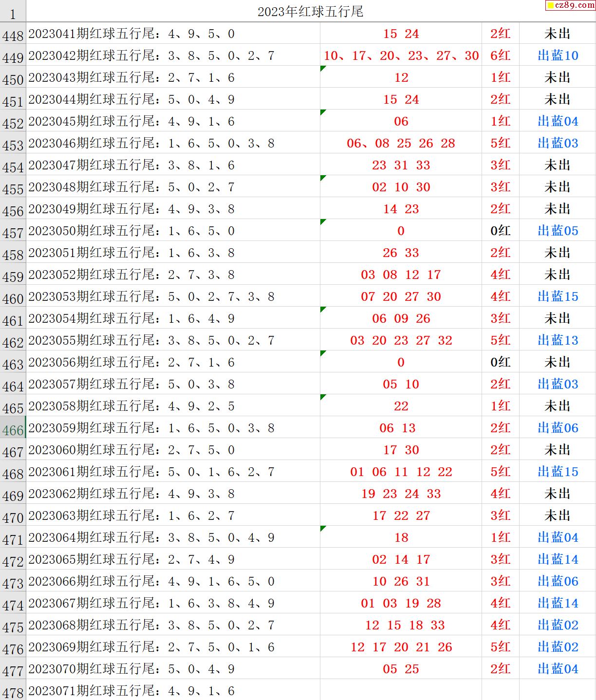This screenshot has height=700, width=596.
Task: Click the cell containing 01 06 11 12 22
Action: coord(401,472)
